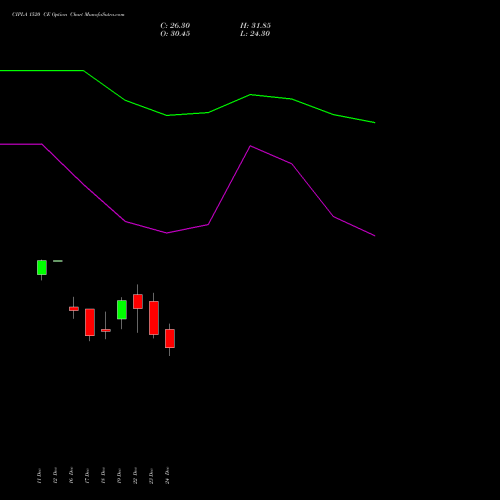This screenshot has width=500, height=500.
Task: Click the flat green dash candle for 12 Dec
Action: [x=58, y=261]
